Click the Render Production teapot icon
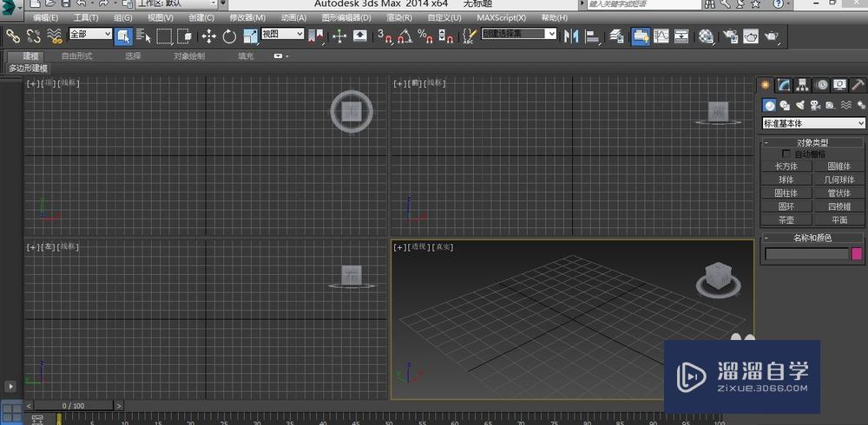The image size is (868, 425). 771,36
